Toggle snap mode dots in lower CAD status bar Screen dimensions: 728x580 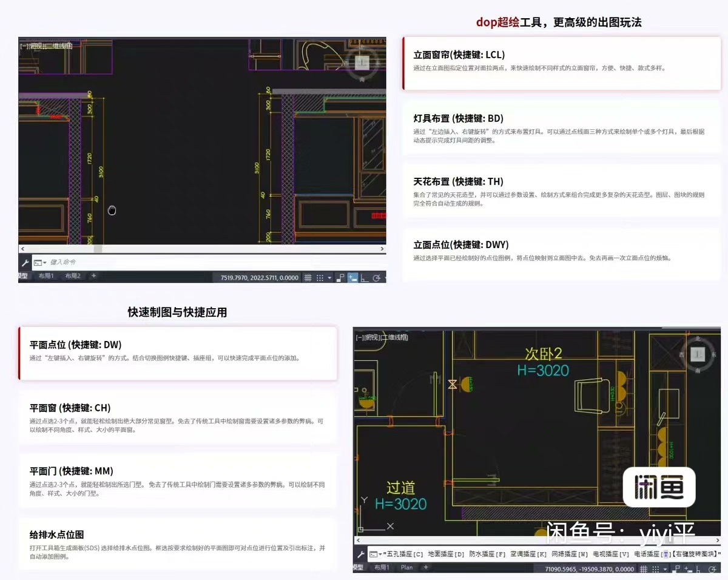[656, 569]
